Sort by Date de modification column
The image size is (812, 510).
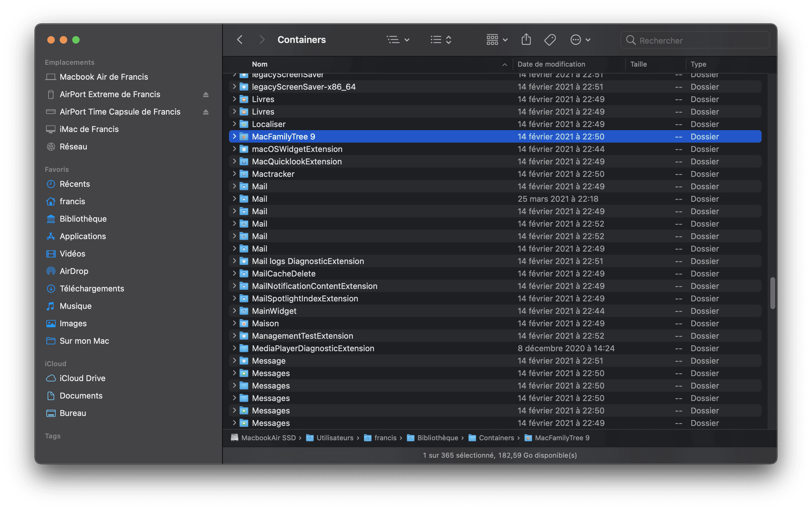point(551,64)
